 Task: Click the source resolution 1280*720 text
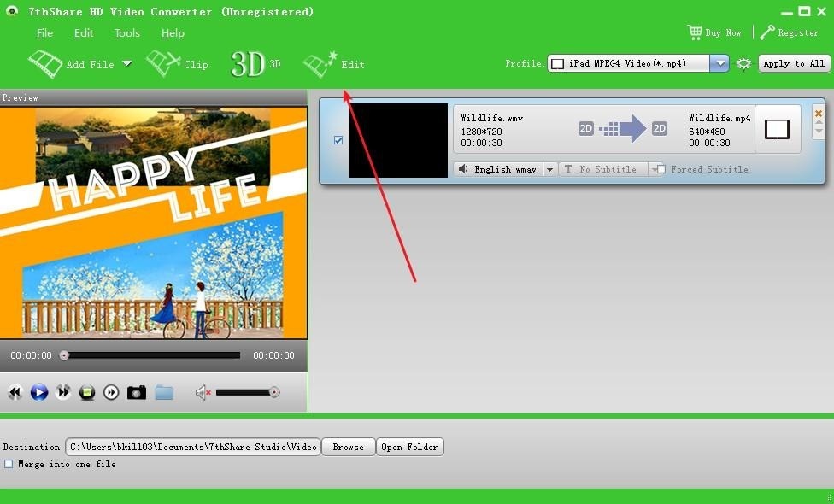pos(481,132)
